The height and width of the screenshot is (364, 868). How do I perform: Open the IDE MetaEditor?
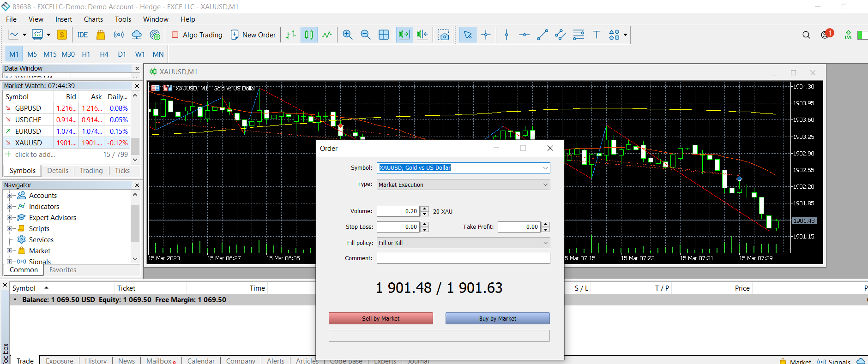pyautogui.click(x=83, y=35)
